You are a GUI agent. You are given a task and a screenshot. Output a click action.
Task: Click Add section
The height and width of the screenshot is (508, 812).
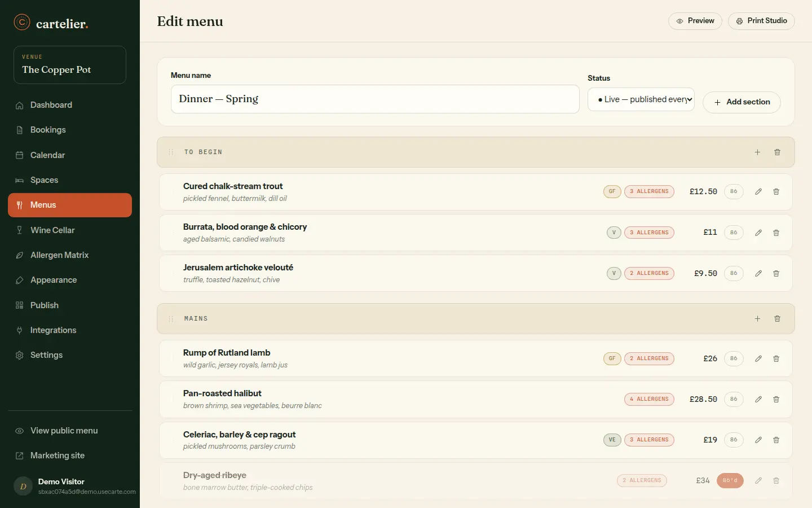click(742, 102)
